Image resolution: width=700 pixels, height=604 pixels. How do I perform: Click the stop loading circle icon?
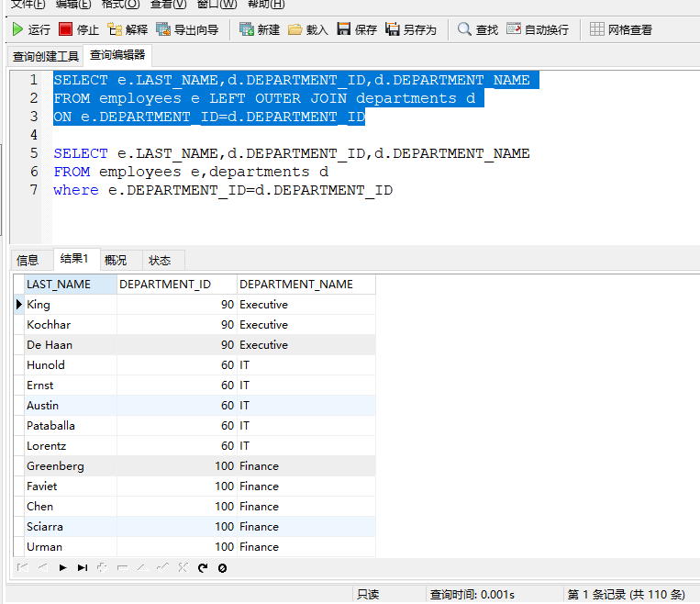coord(222,568)
